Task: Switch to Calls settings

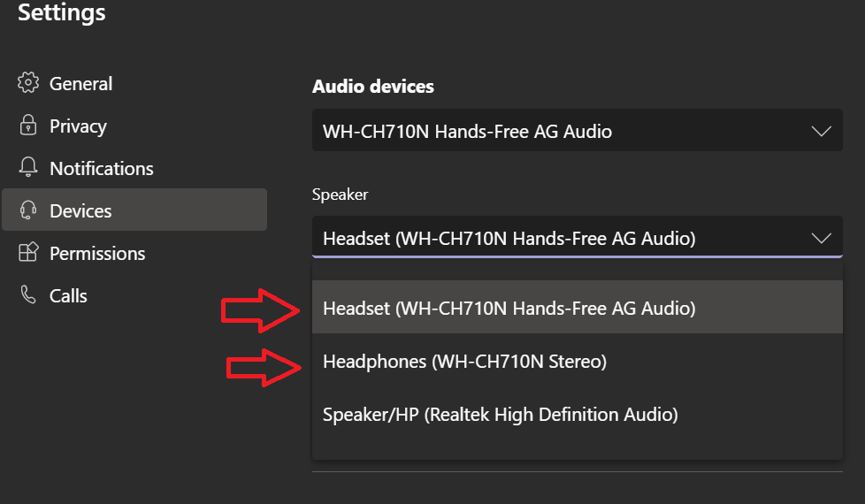Action: point(134,295)
